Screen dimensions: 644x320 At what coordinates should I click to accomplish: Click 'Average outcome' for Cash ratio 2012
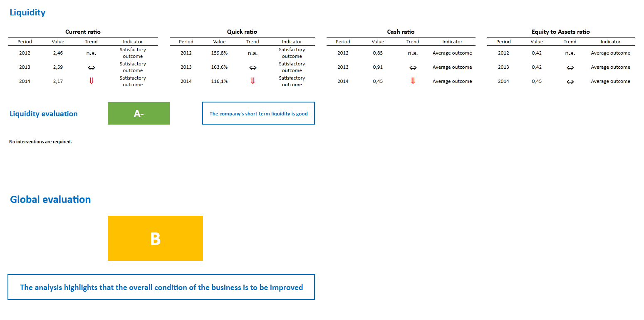[452, 53]
